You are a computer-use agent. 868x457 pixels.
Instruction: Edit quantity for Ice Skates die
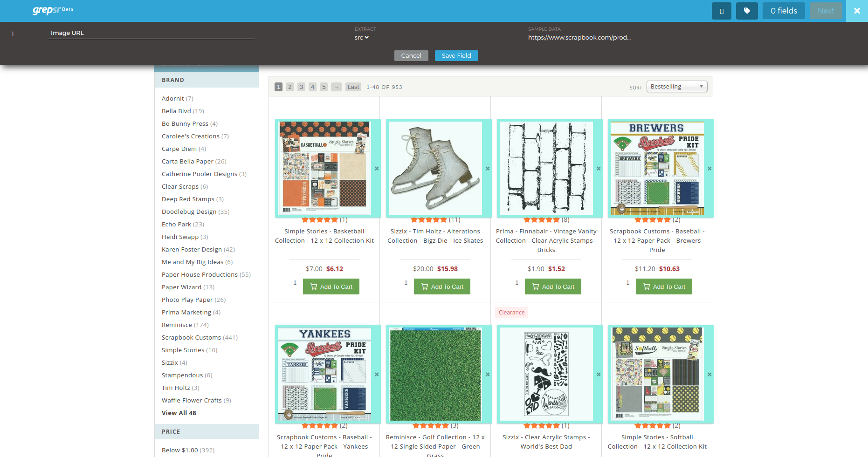coord(406,283)
